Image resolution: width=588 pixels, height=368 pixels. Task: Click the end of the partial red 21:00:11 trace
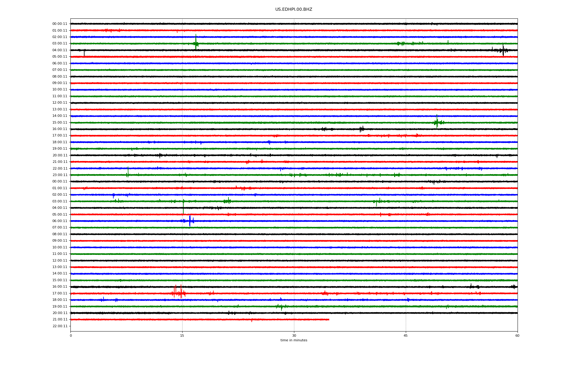329,320
